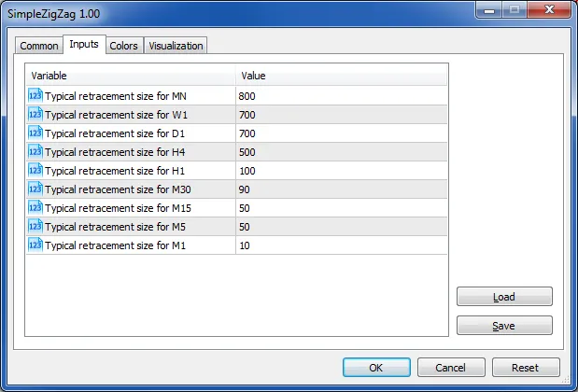Click the Reset button

coord(527,368)
